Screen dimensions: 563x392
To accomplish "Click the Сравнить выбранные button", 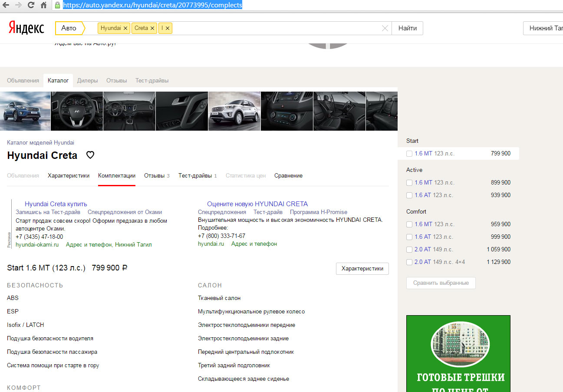I will (441, 283).
